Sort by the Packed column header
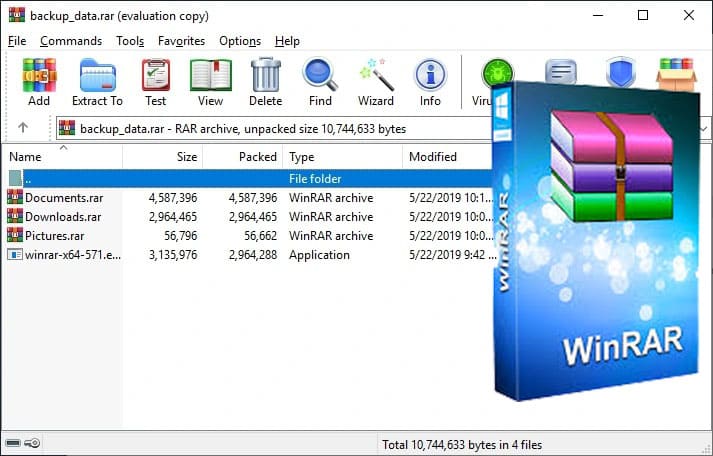Image resolution: width=713 pixels, height=456 pixels. [x=243, y=157]
